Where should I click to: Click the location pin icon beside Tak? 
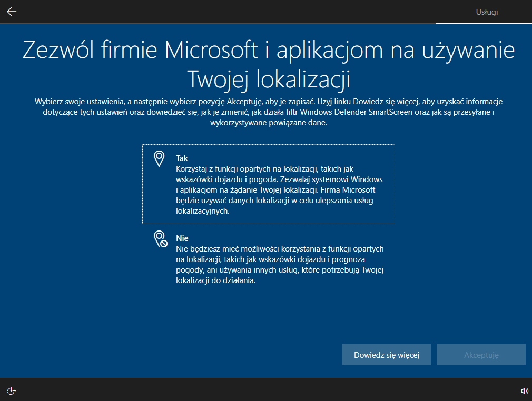(159, 159)
